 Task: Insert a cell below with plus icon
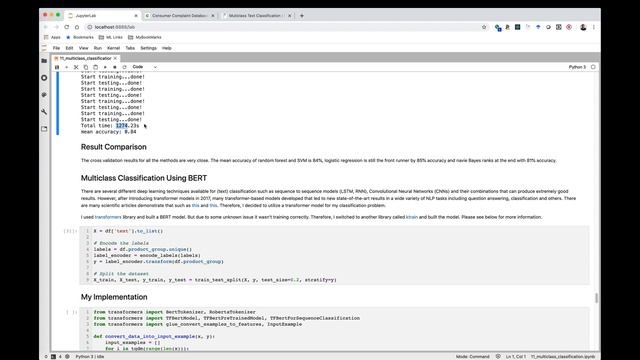(x=67, y=67)
